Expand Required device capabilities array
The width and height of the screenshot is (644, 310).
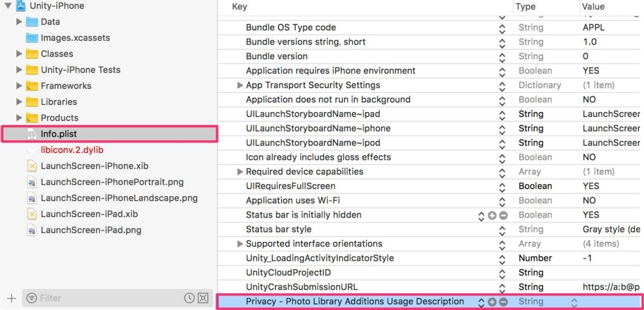click(240, 172)
